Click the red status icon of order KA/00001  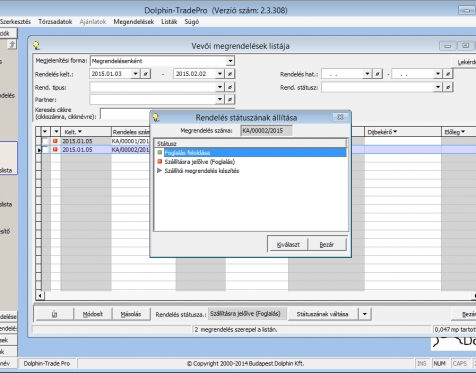click(x=55, y=141)
